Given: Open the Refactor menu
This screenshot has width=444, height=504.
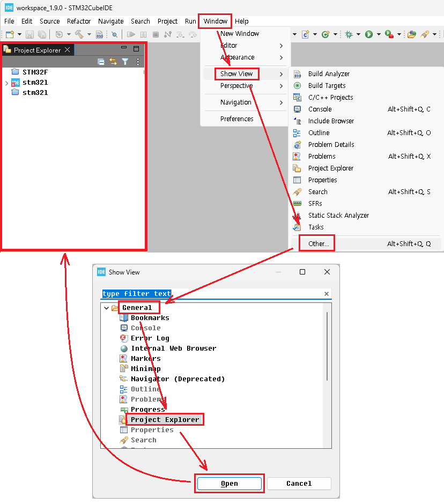Looking at the screenshot, I should 79,21.
